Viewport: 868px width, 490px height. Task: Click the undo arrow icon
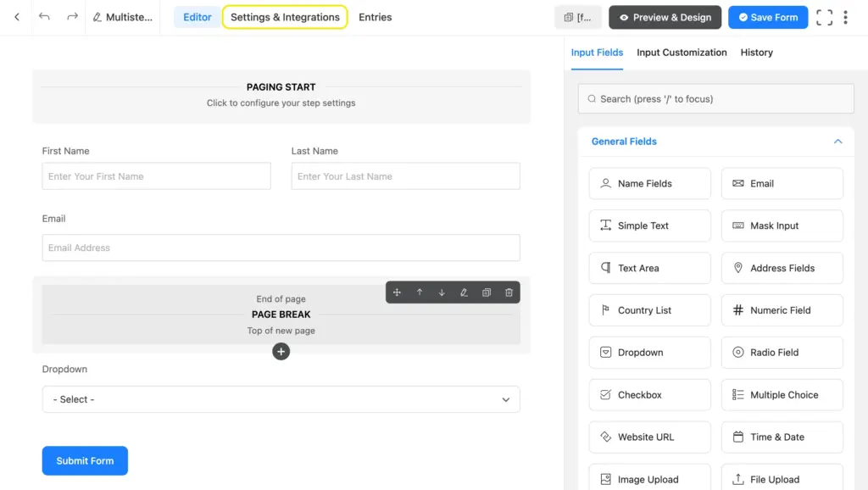(45, 17)
